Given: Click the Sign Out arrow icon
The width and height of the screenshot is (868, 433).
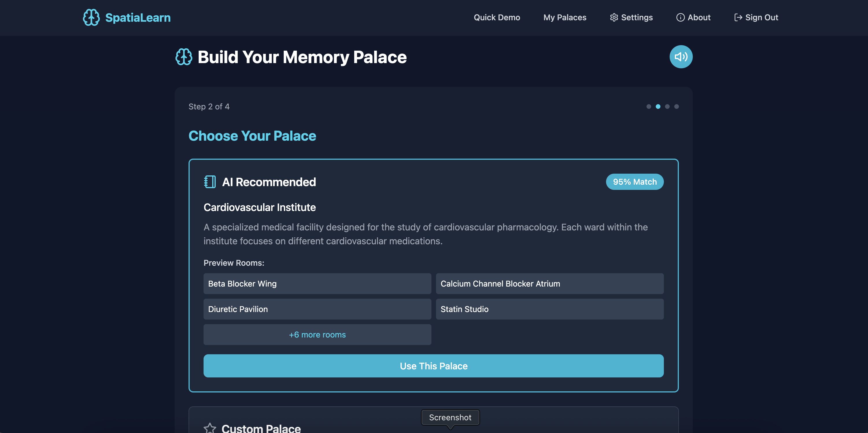Looking at the screenshot, I should coord(738,18).
